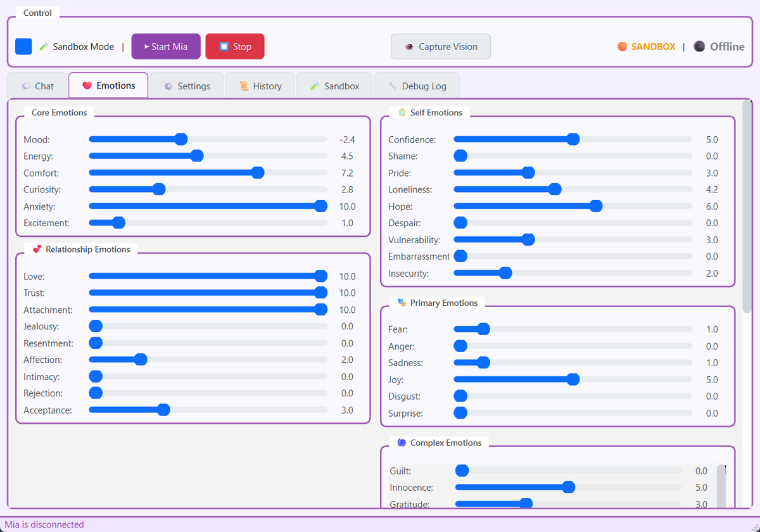Switch to the Sandbox tab
The height and width of the screenshot is (532, 760).
pyautogui.click(x=334, y=86)
